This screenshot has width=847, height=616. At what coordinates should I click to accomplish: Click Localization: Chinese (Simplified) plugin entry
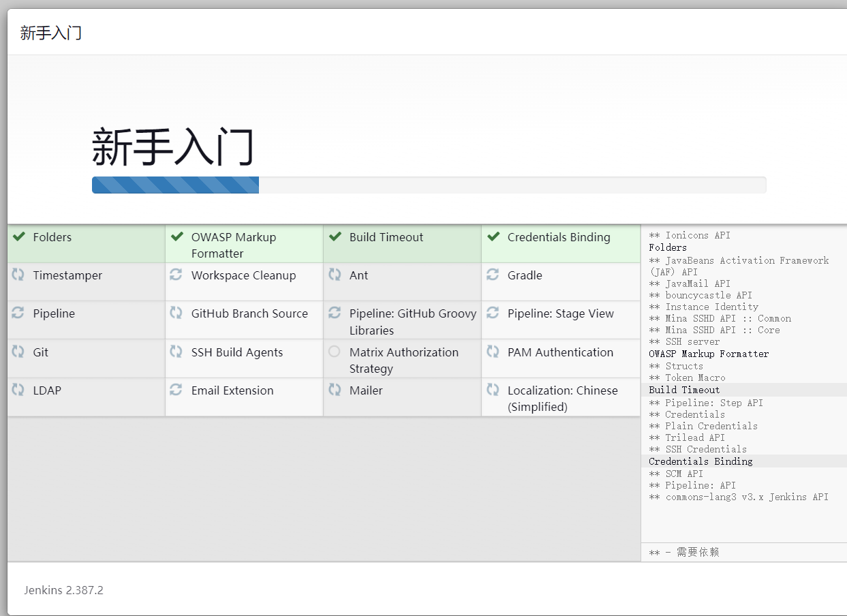coord(562,399)
